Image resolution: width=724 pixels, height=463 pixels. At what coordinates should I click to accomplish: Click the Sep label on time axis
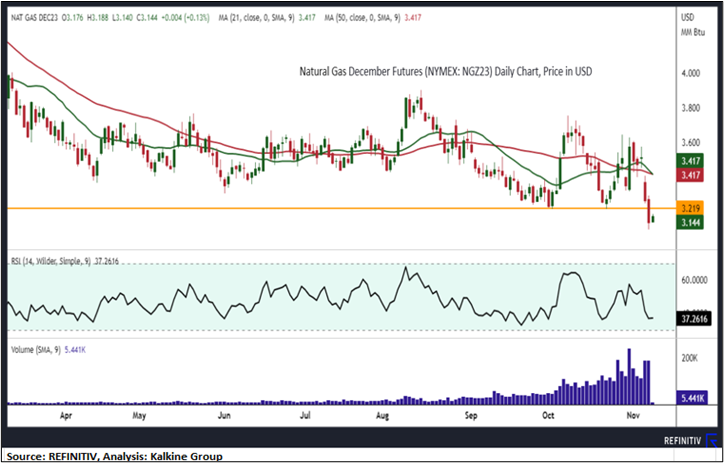coord(471,415)
